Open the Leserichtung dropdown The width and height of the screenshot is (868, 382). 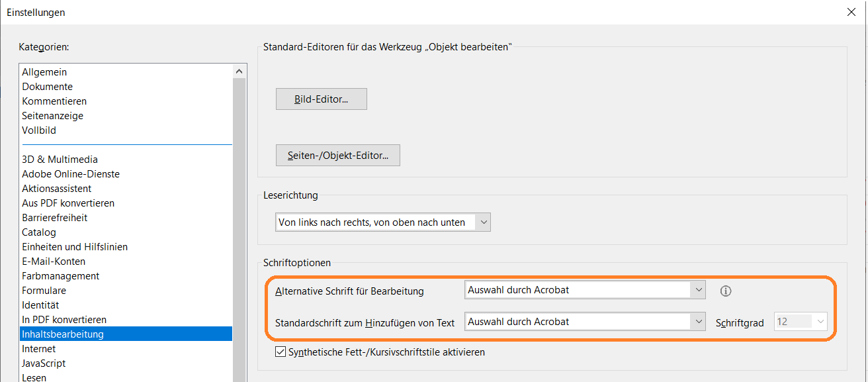pos(484,222)
